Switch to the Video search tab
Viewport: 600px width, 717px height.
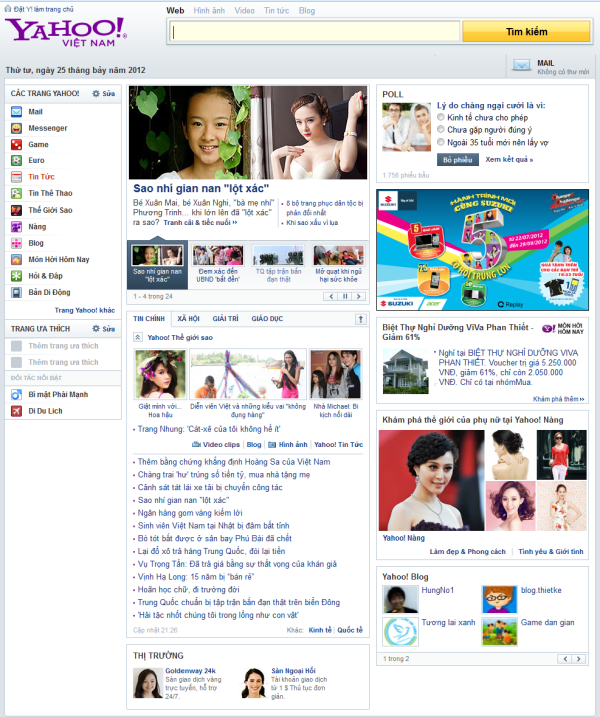point(244,11)
